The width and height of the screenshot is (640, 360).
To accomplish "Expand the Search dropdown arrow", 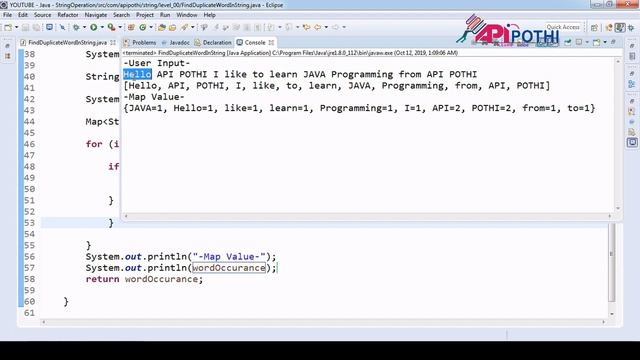I will coord(193,27).
